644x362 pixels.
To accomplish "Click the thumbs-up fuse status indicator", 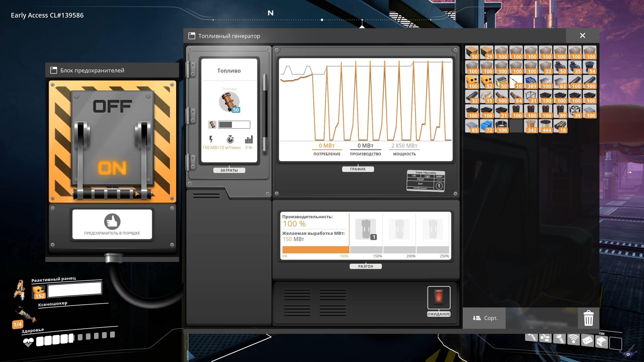I will coord(112,221).
